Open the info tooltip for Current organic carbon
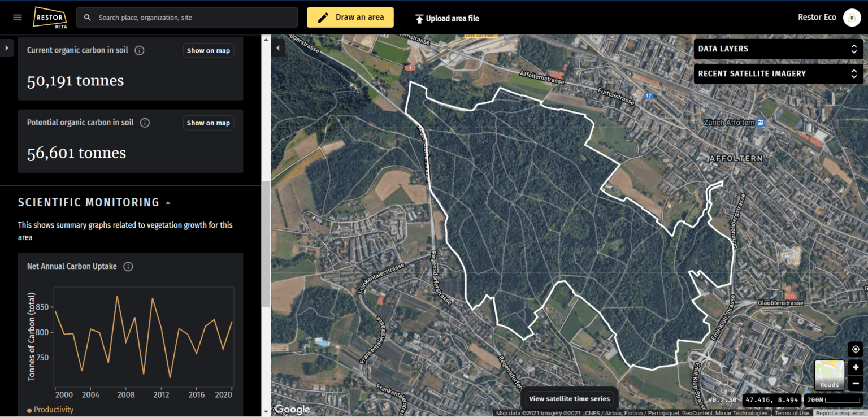This screenshot has height=417, width=868. (139, 50)
